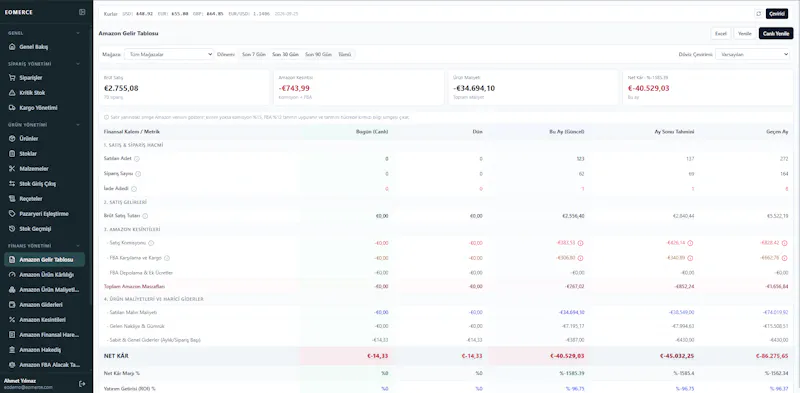Click the Kritik Stok warning triangle icon
This screenshot has height=393, width=800.
[x=12, y=93]
